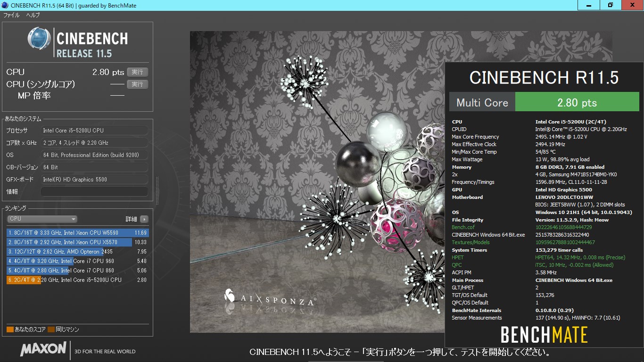Image resolution: width=644 pixels, height=362 pixels.
Task: Restore down the CINEBENCH window
Action: tap(611, 5)
